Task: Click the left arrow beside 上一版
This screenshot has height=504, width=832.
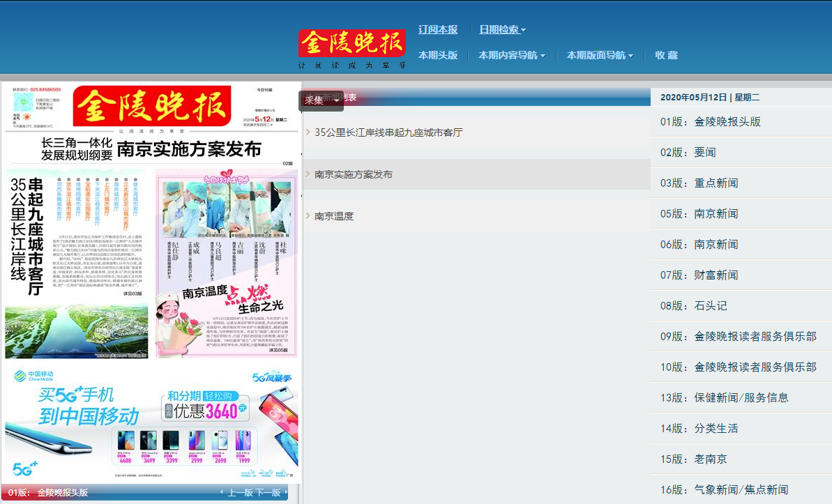Action: (x=223, y=491)
